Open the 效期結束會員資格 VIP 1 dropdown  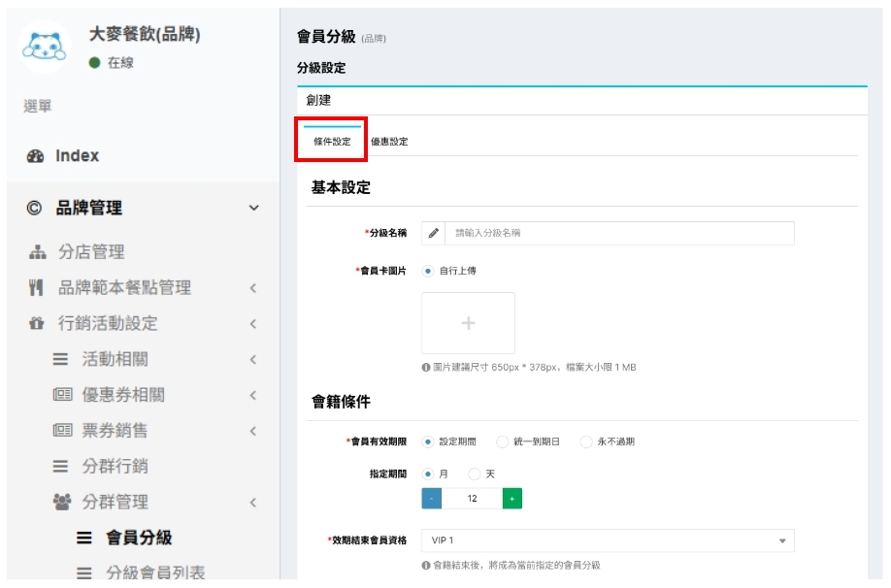(x=608, y=540)
